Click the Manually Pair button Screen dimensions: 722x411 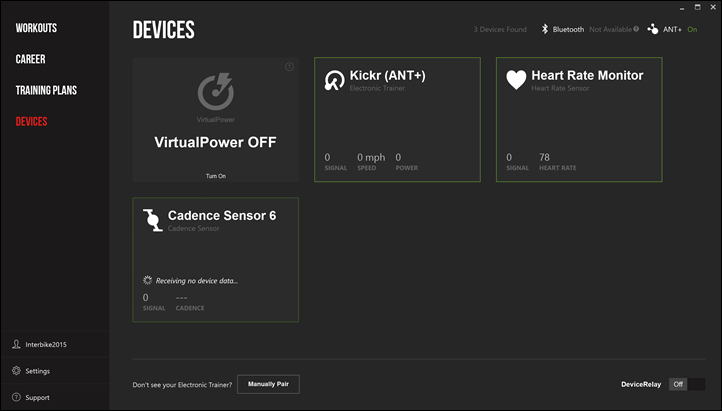268,384
